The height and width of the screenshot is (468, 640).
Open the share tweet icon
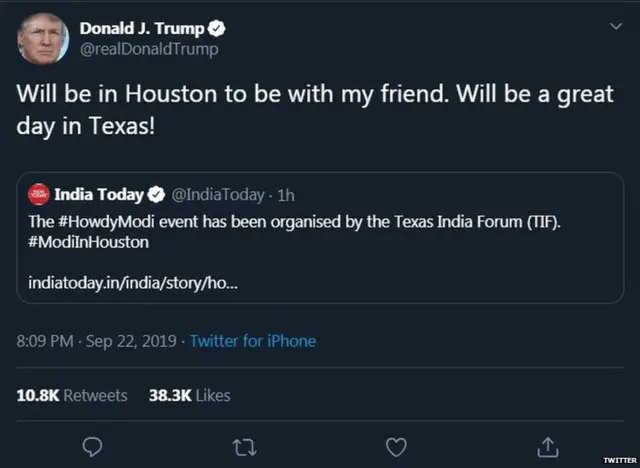pos(548,444)
